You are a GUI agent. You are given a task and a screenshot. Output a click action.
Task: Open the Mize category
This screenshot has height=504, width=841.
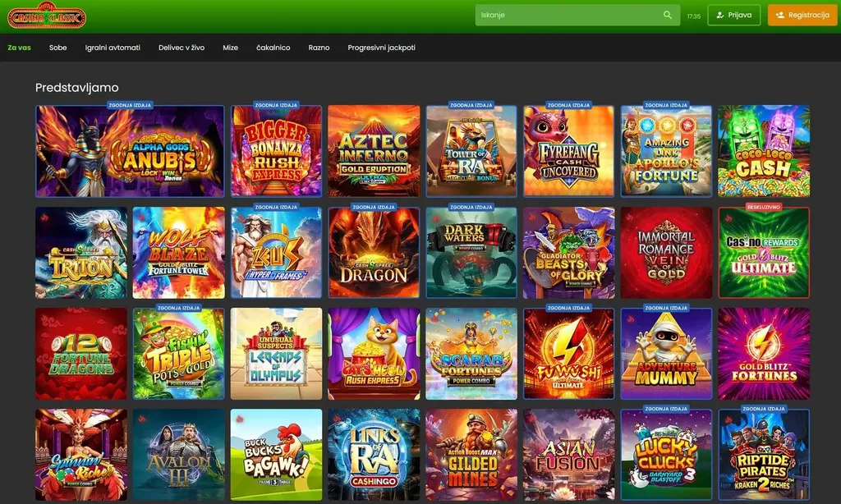coord(230,48)
